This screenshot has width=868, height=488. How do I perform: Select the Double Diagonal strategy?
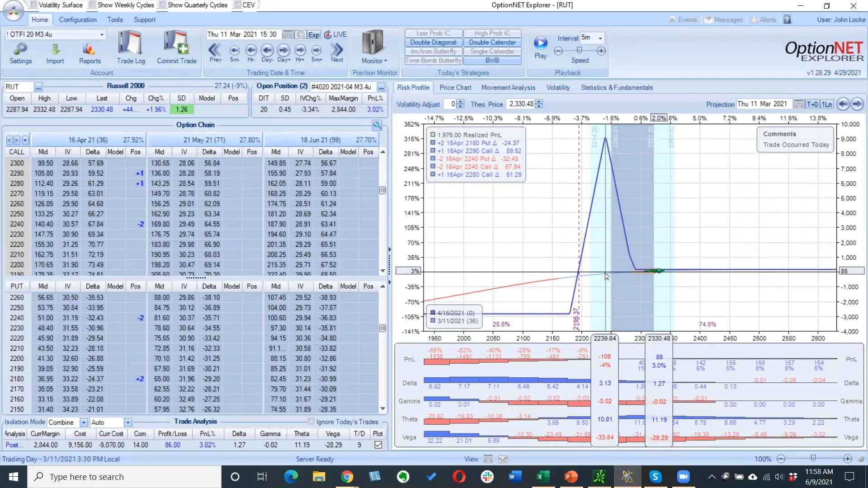433,42
